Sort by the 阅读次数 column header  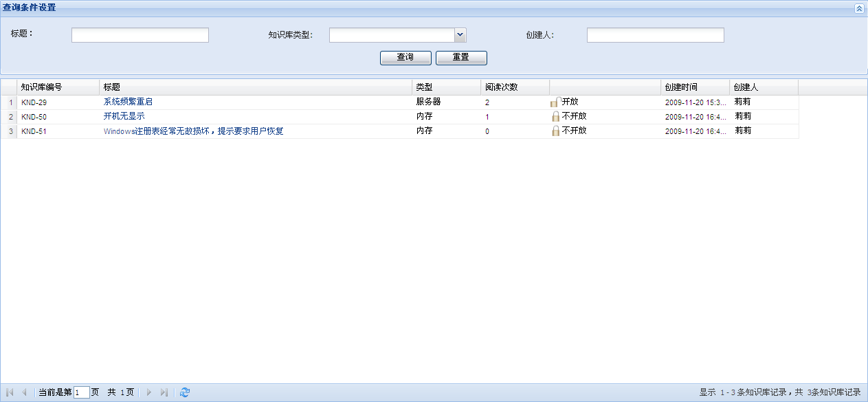501,87
